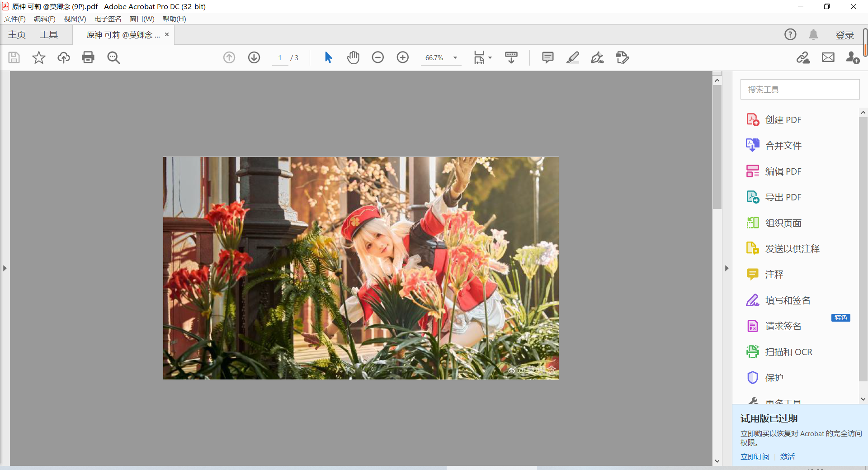Share a link to the file
This screenshot has height=470, width=868.
tap(803, 57)
